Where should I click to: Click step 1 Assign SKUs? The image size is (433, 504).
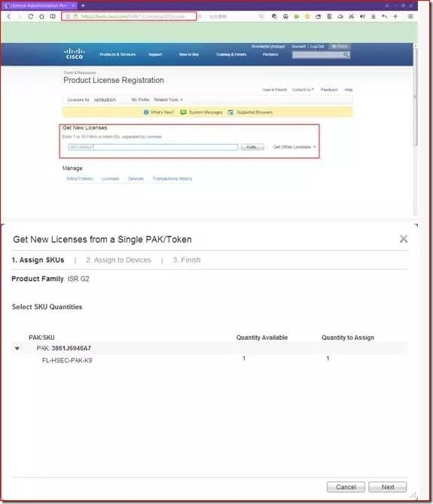(38, 260)
